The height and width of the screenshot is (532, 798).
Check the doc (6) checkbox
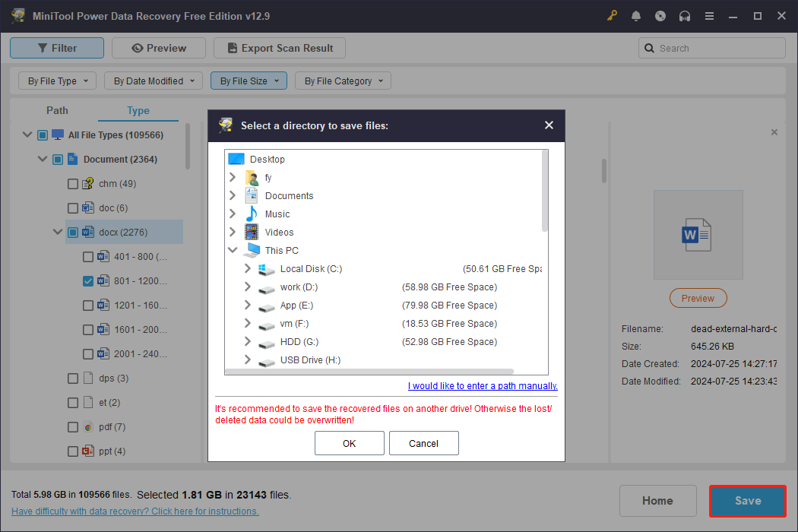click(x=73, y=207)
